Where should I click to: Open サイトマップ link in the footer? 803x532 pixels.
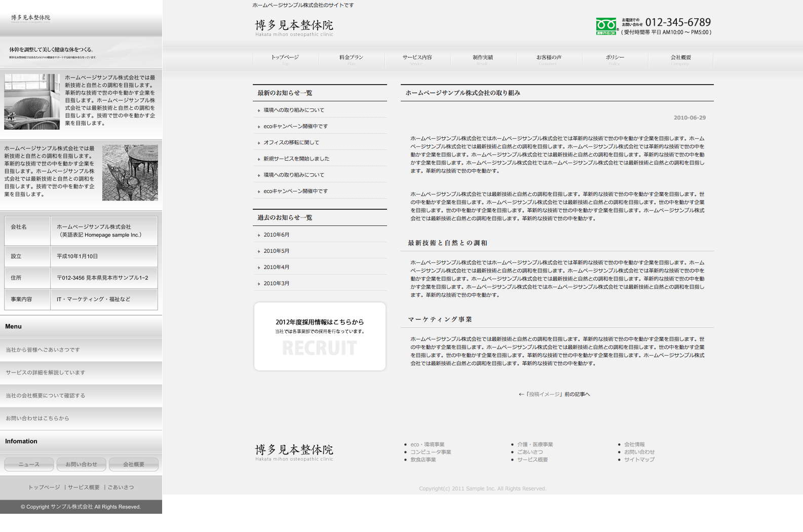639,460
